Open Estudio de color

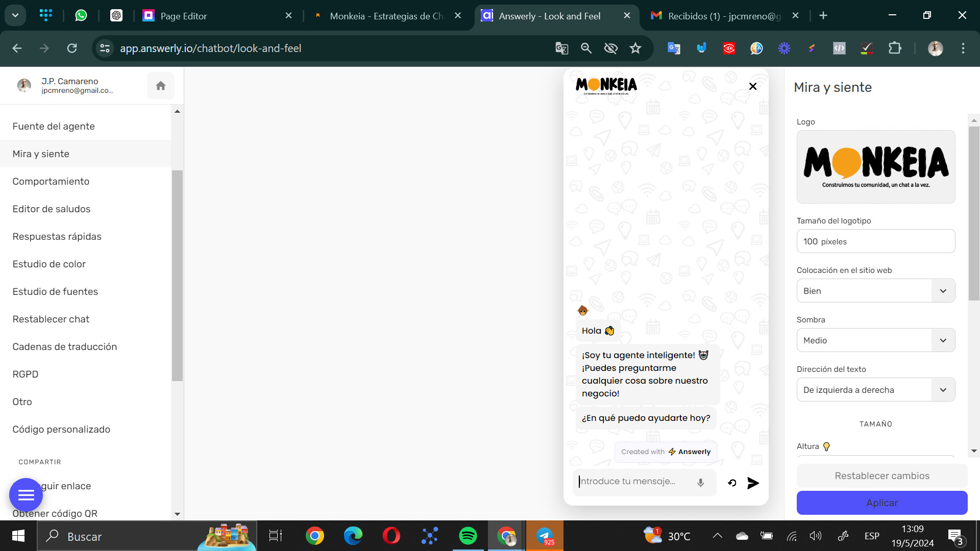pos(85,264)
